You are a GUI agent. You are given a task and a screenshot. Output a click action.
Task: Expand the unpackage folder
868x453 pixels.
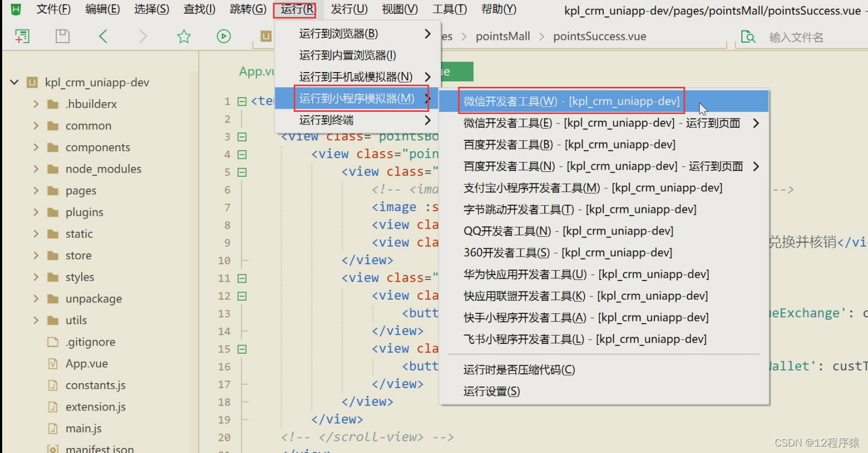point(36,299)
